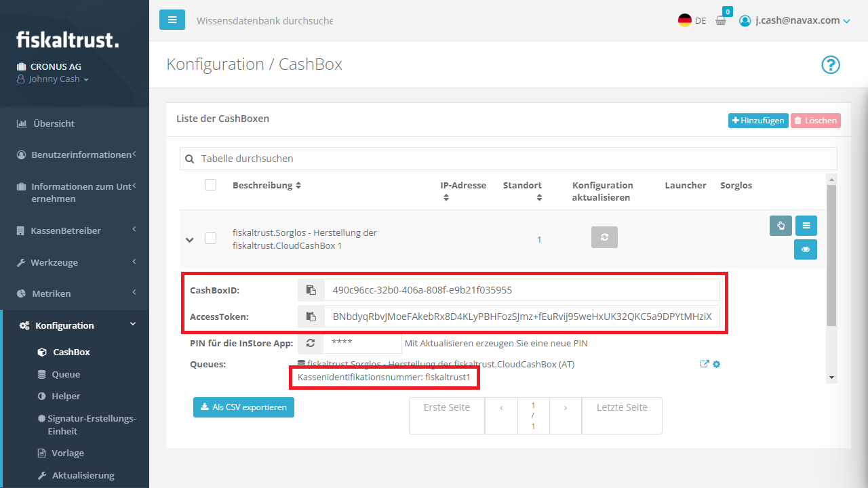Click the CashBox cube icon in sidebar
868x488 pixels.
(x=42, y=352)
